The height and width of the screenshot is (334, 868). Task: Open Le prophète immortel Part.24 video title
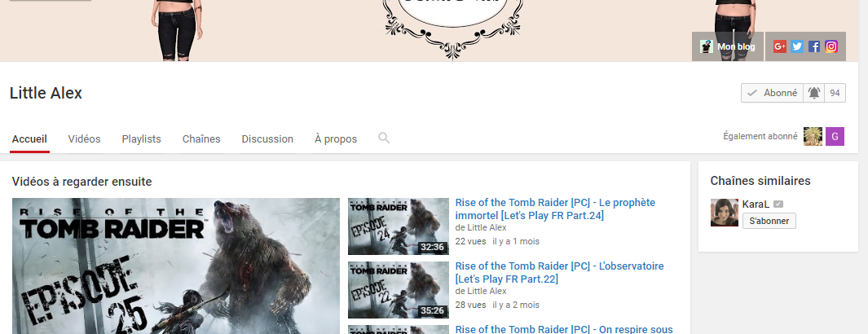click(555, 209)
